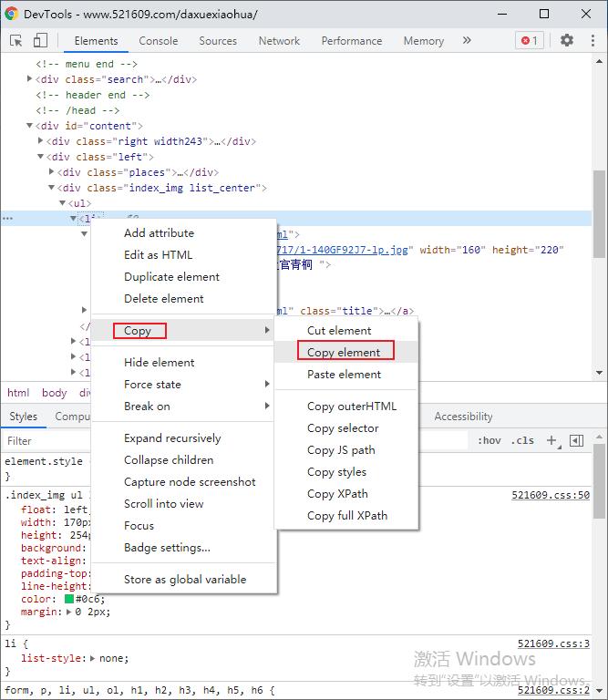Viewport: 608px width, 700px height.
Task: Toggle the computed styles sidebar icon
Action: (576, 440)
